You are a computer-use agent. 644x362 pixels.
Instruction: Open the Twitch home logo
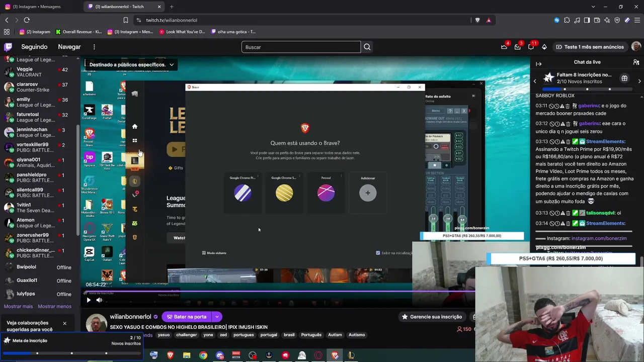8,47
